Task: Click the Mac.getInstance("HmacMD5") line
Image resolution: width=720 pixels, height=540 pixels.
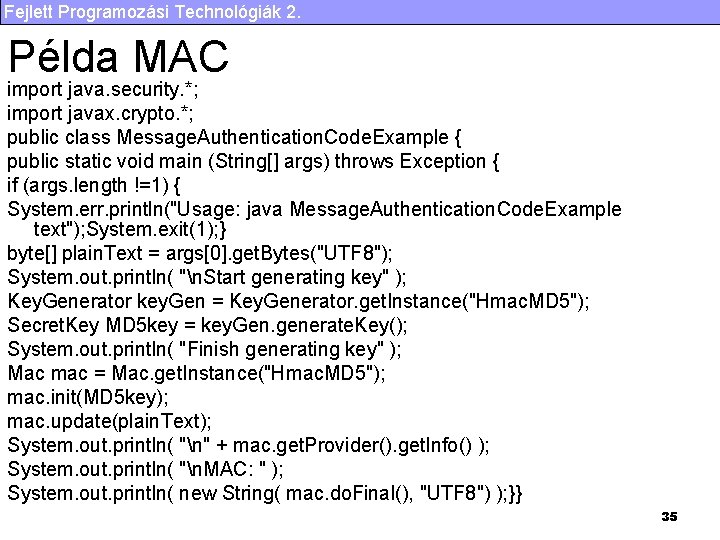Action: click(197, 373)
